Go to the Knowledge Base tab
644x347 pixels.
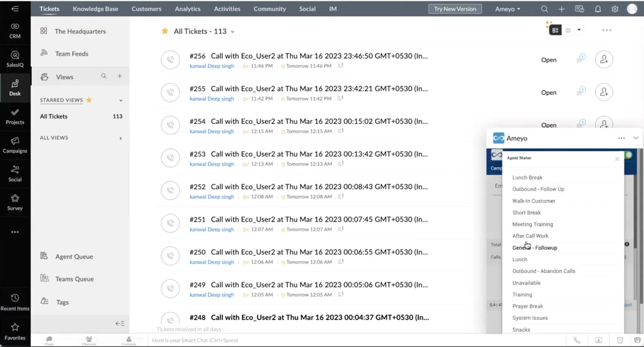[x=96, y=9]
